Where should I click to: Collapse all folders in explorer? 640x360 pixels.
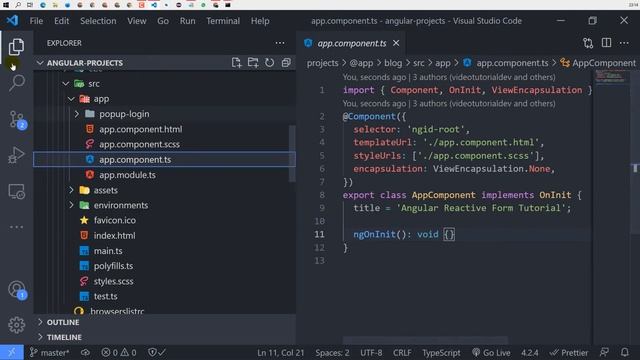[286, 62]
